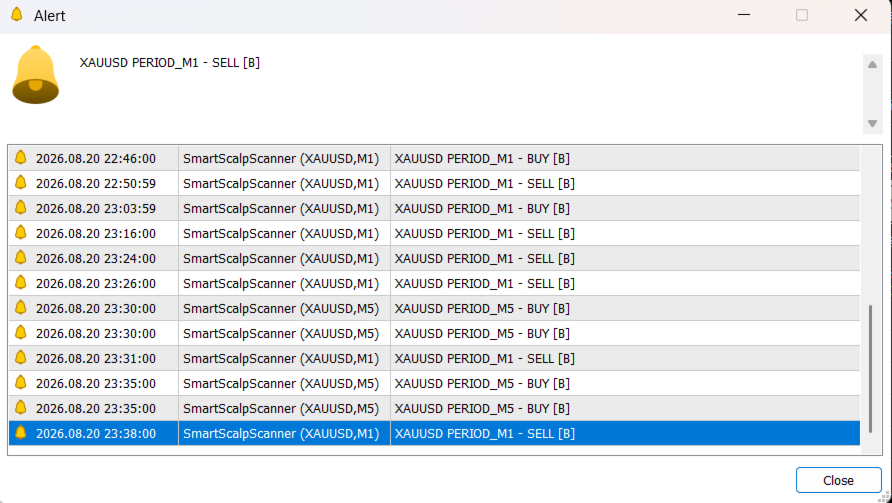Click the down arrow of the message pane scrollbar
Image resolution: width=892 pixels, height=503 pixels.
pos(872,123)
